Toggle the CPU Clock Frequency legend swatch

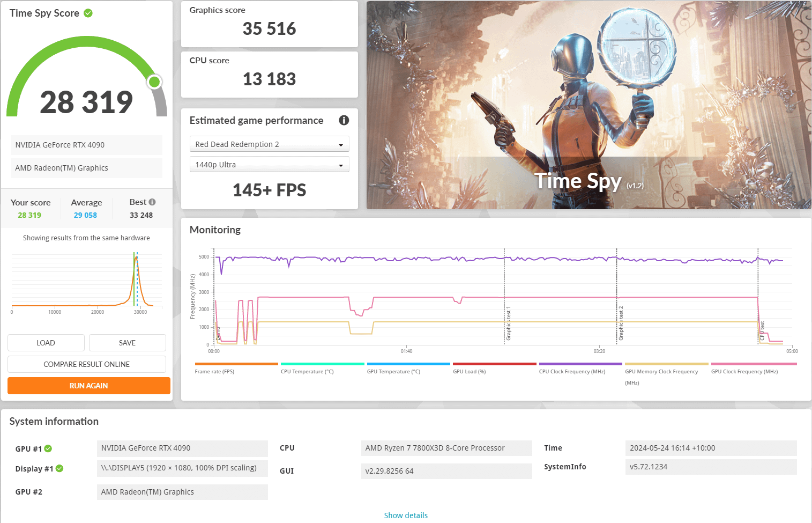point(580,364)
